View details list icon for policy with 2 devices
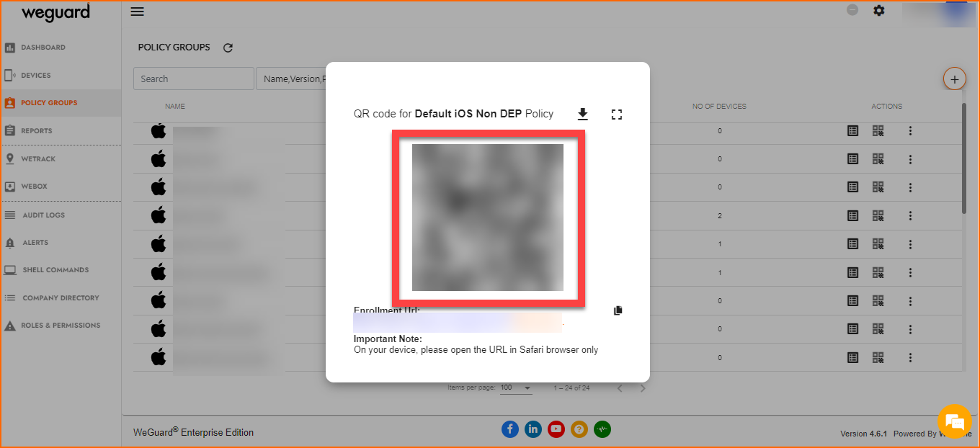 [853, 215]
